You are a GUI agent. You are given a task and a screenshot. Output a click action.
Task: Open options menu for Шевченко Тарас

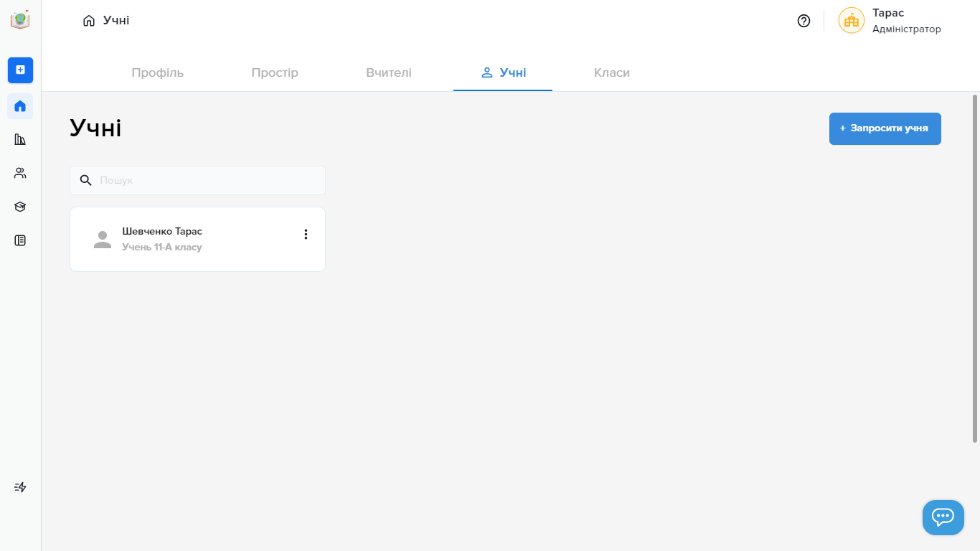[x=306, y=234]
